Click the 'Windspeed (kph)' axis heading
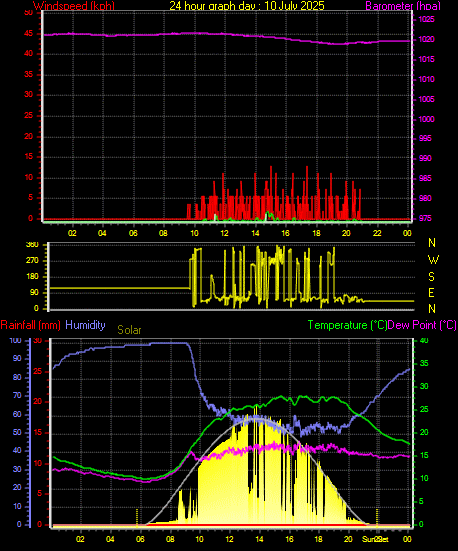458x551 pixels. pos(74,6)
